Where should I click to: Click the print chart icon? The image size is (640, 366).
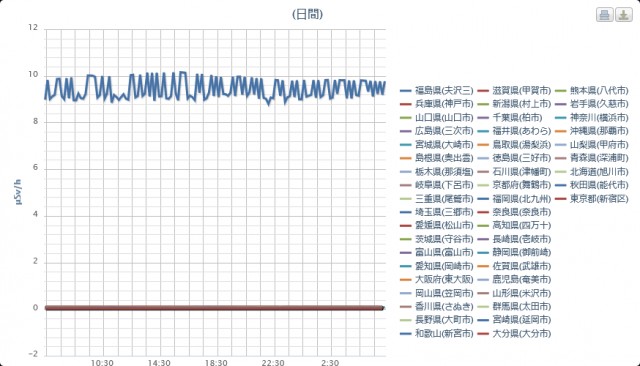pyautogui.click(x=604, y=15)
